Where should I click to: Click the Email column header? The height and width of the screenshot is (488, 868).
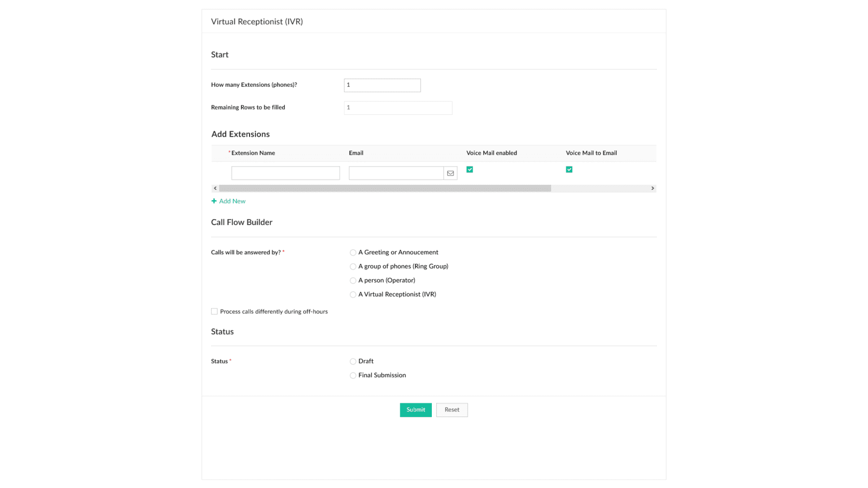[356, 153]
